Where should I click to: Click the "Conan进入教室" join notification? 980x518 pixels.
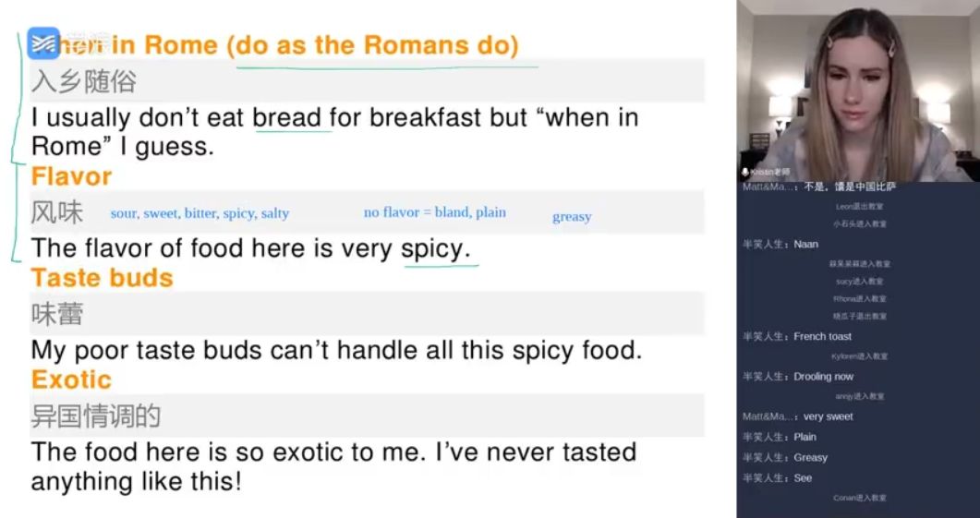[859, 499]
